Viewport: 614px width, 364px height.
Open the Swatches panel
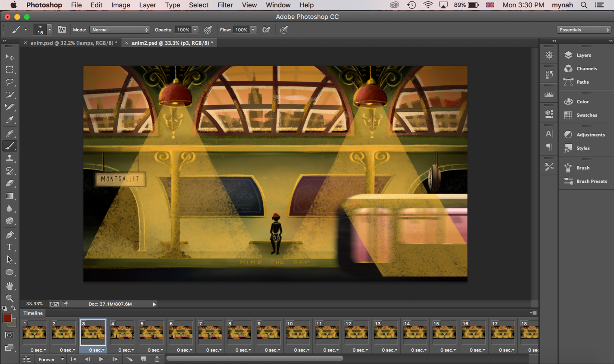point(586,115)
